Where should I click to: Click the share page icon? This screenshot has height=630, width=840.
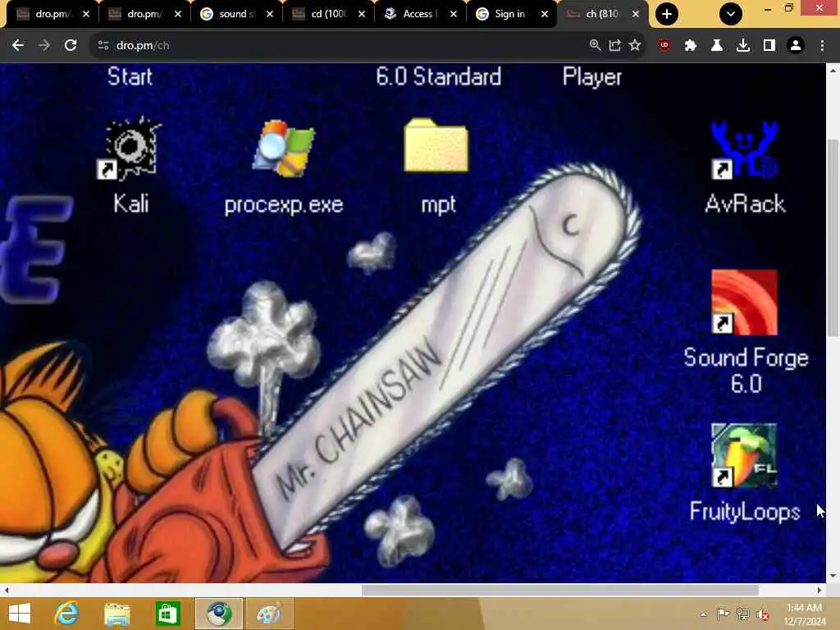point(615,46)
